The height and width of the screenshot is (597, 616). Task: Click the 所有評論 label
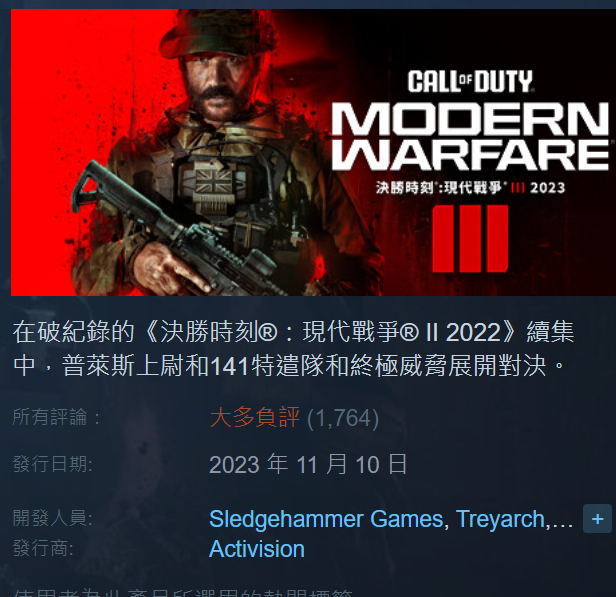56,417
